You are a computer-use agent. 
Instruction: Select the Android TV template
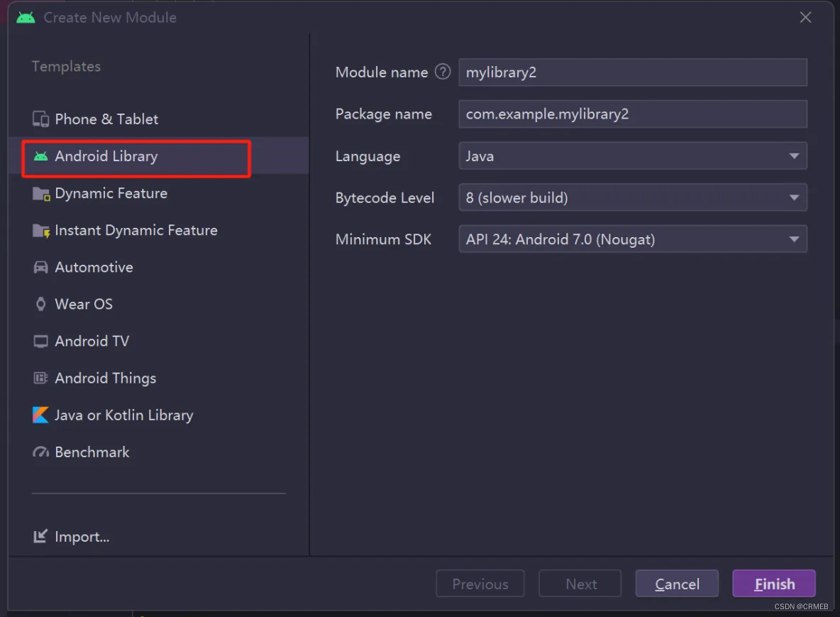coord(159,341)
